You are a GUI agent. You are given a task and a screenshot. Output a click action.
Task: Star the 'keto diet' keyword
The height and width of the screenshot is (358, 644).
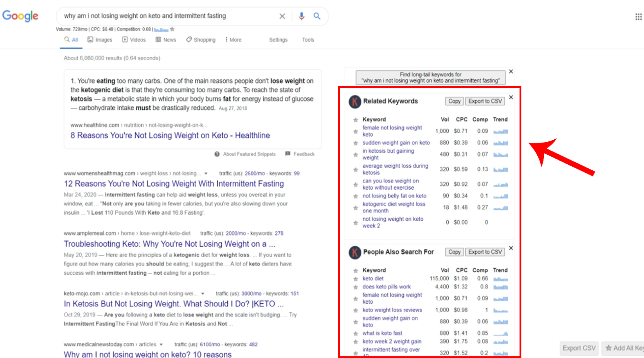pyautogui.click(x=355, y=279)
